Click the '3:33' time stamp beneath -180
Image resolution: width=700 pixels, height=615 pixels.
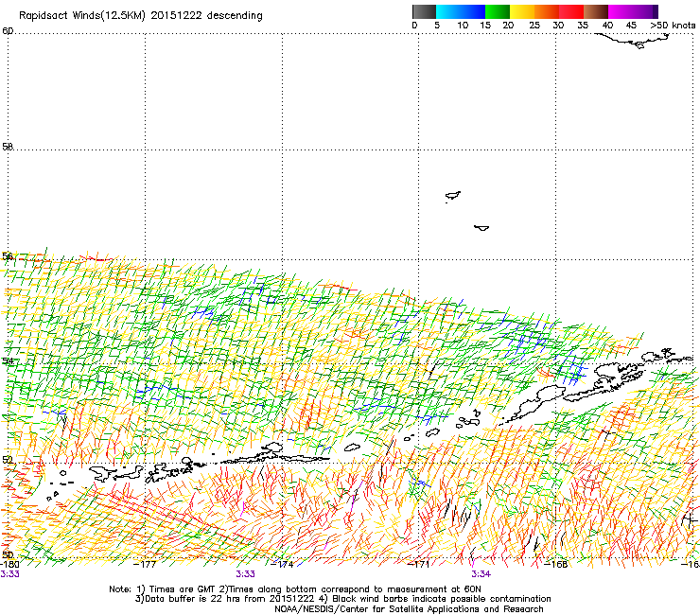click(9, 574)
